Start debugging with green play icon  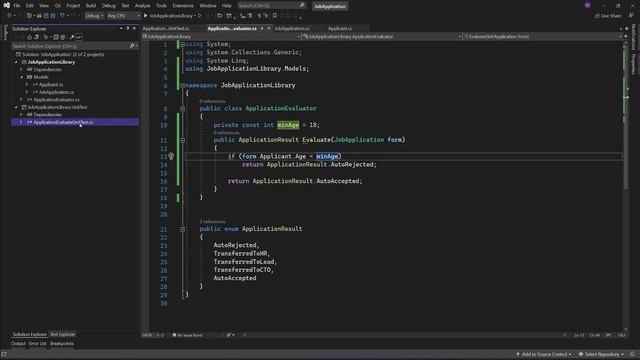[x=146, y=16]
